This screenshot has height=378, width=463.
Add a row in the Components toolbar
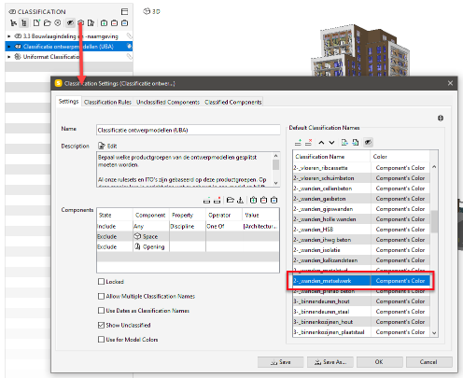[207, 200]
